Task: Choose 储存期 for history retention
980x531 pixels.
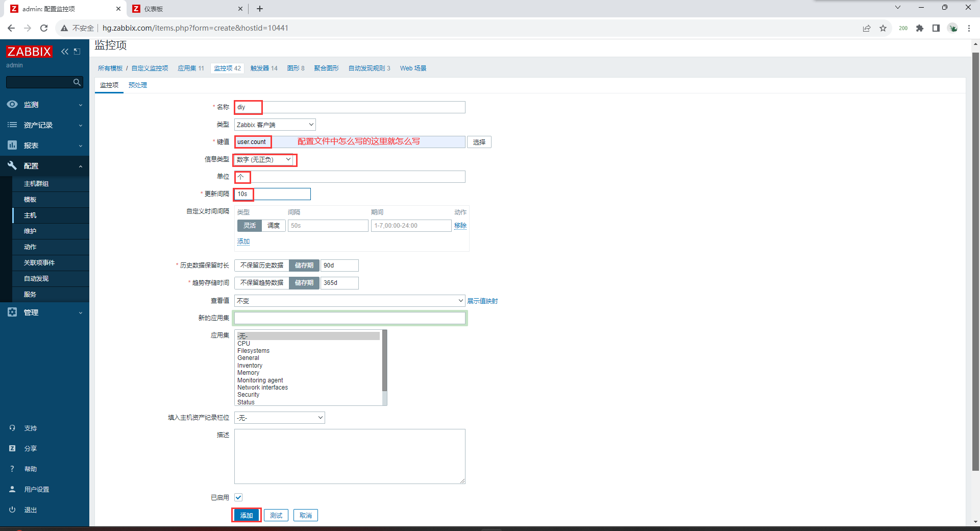Action: point(304,265)
